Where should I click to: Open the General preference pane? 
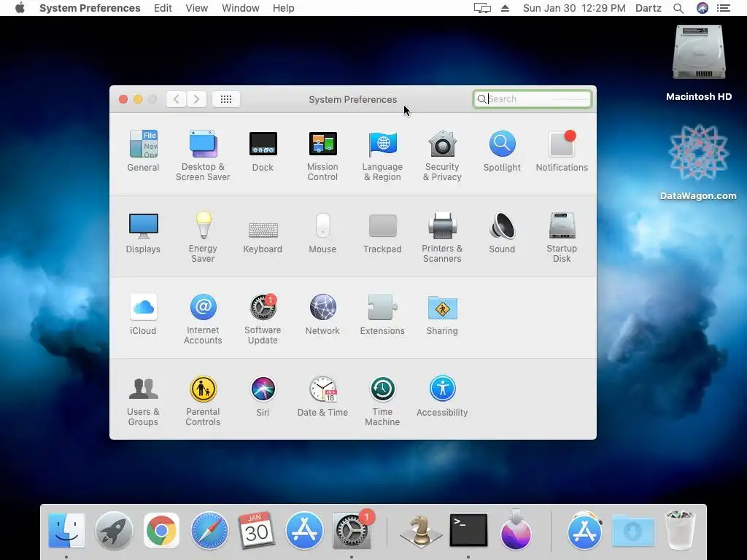(x=143, y=150)
